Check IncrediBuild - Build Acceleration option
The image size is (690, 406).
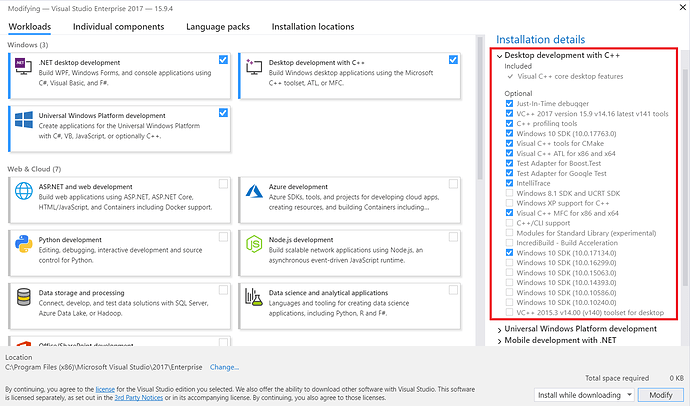tap(509, 243)
